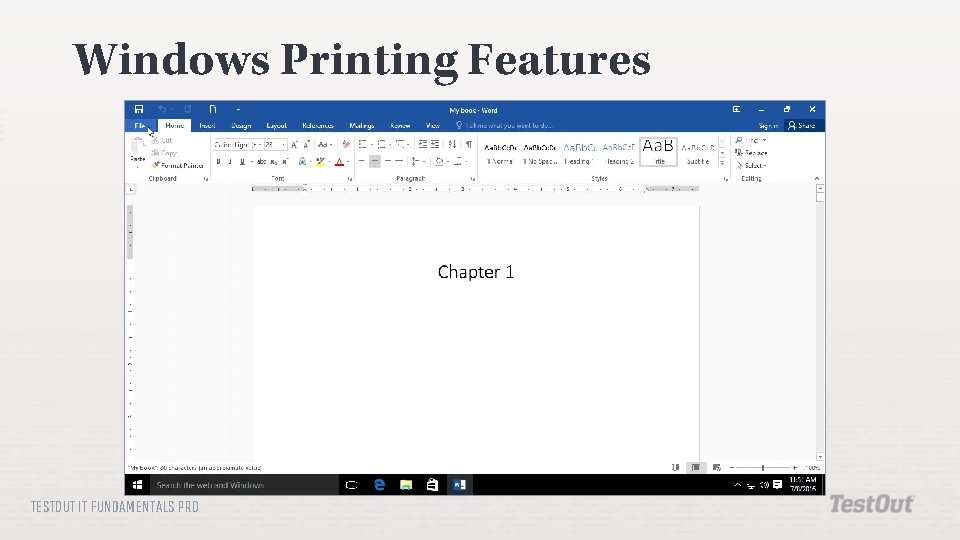The height and width of the screenshot is (540, 960).
Task: Open the Store from the taskbar
Action: pyautogui.click(x=432, y=485)
